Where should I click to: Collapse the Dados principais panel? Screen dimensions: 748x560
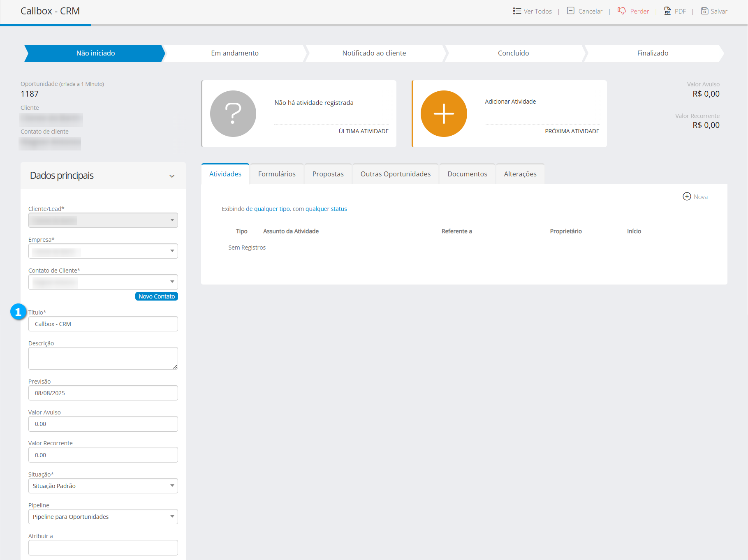[172, 176]
